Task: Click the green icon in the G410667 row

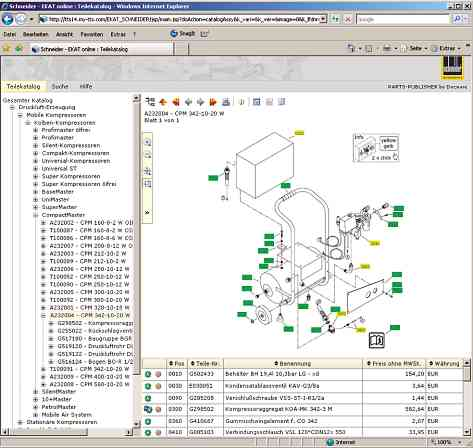Action: 148,422
